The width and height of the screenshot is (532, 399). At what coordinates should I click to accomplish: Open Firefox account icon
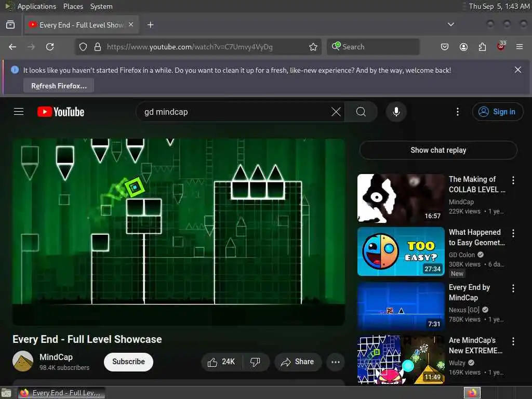click(463, 47)
